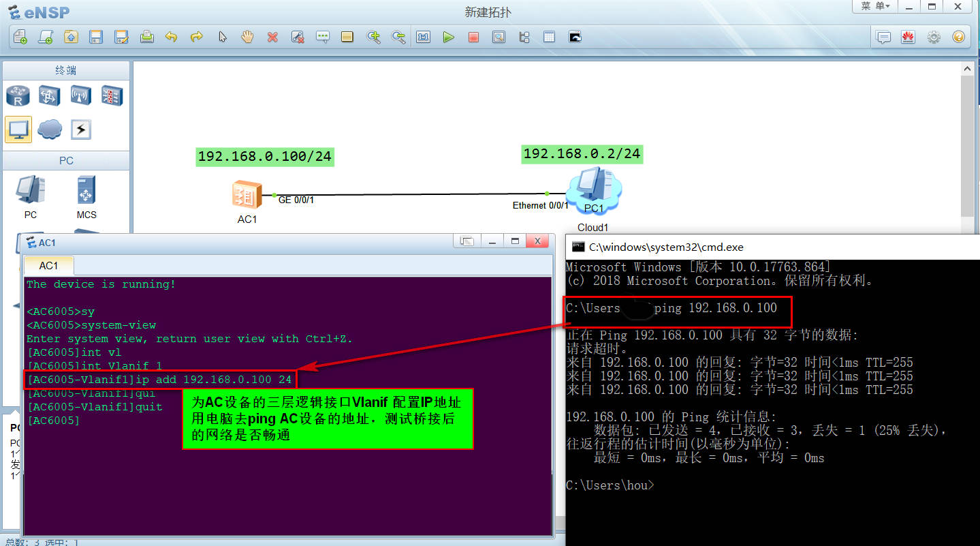Switch to the AC1 console tab
The height and width of the screenshot is (546, 980).
tap(48, 266)
